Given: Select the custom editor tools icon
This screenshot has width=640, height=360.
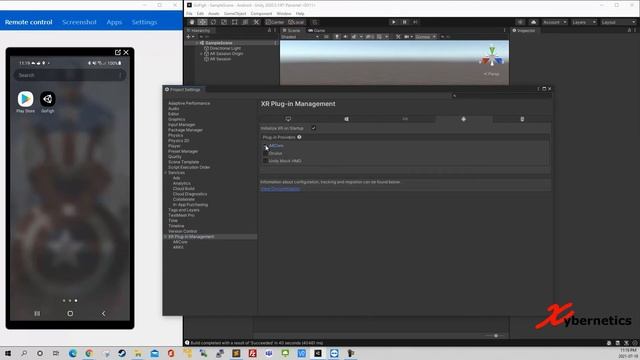Looking at the screenshot, I should coord(256,22).
